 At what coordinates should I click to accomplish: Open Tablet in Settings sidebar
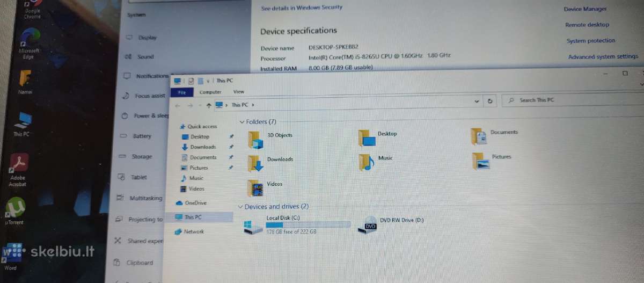point(132,177)
